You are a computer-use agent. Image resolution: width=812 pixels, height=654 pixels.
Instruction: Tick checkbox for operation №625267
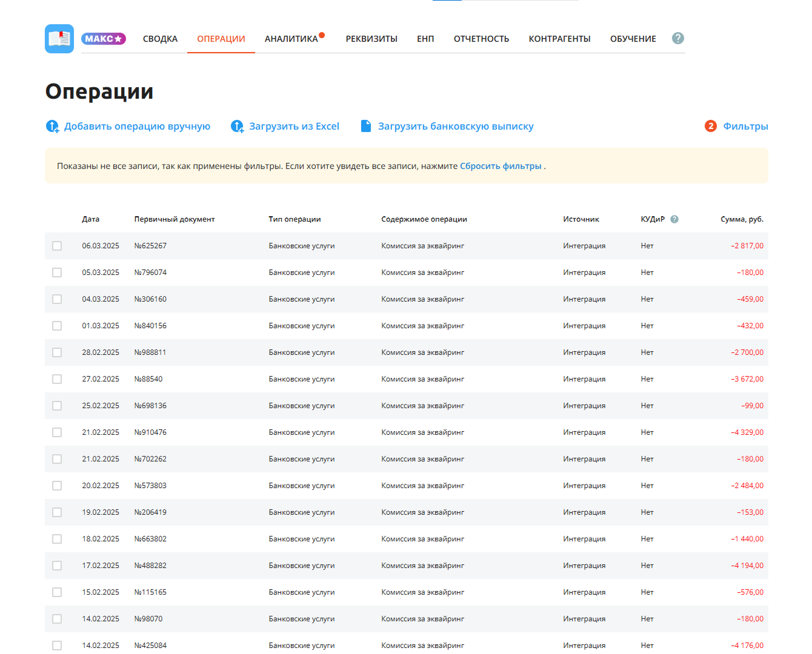57,246
